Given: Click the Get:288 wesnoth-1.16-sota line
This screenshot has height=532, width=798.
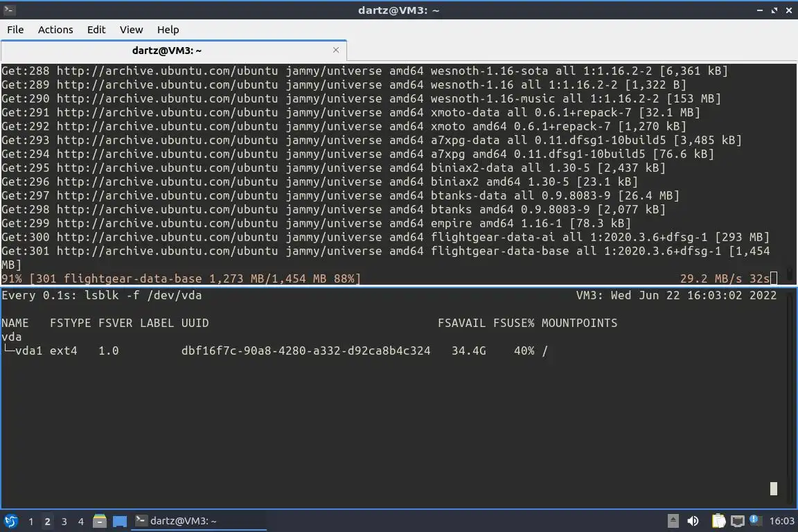Looking at the screenshot, I should pos(364,71).
